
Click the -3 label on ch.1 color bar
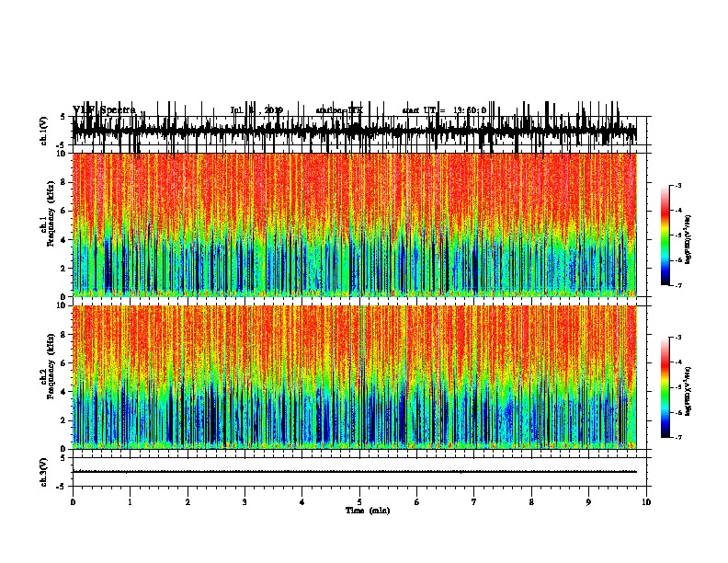click(x=678, y=185)
